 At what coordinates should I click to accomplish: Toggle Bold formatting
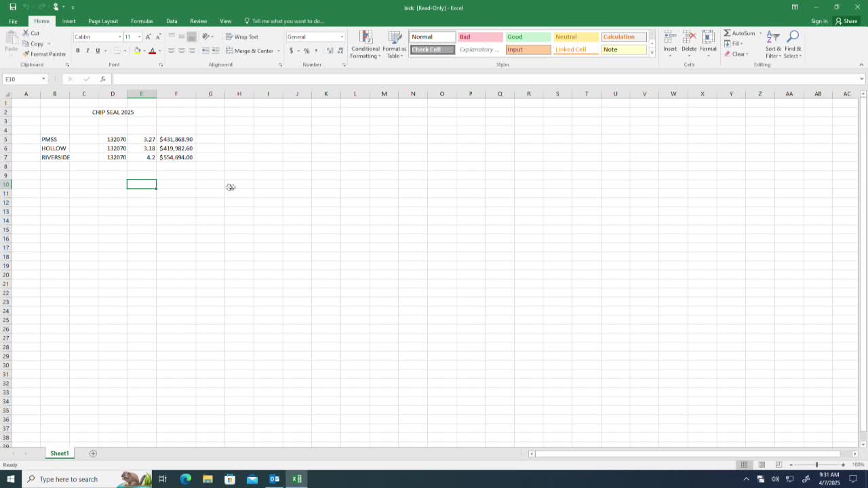[77, 51]
